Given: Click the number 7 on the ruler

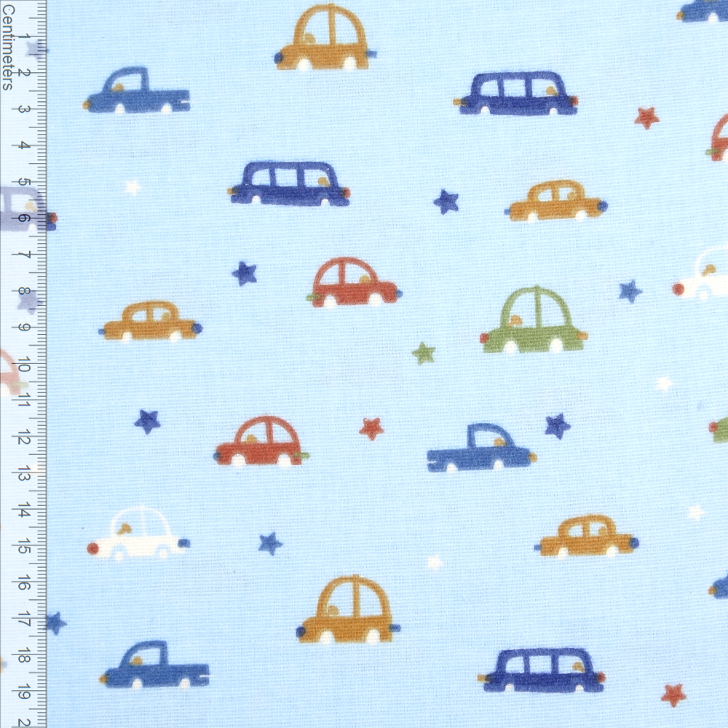Looking at the screenshot, I should 24,255.
